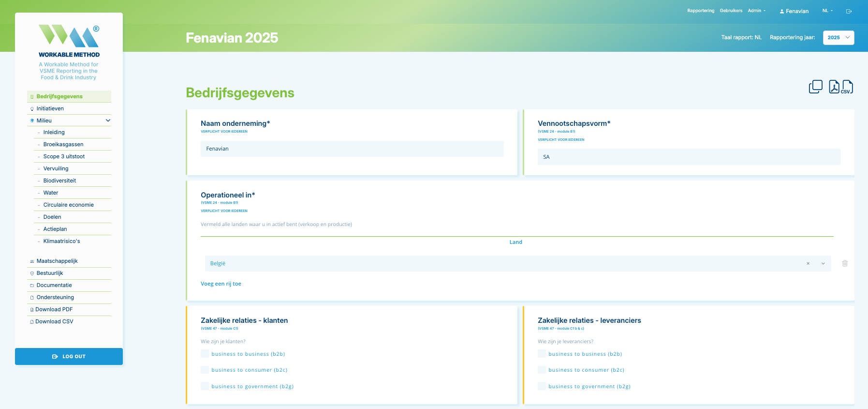Check klanten business to business (b2b)
The image size is (868, 409).
pos(205,354)
